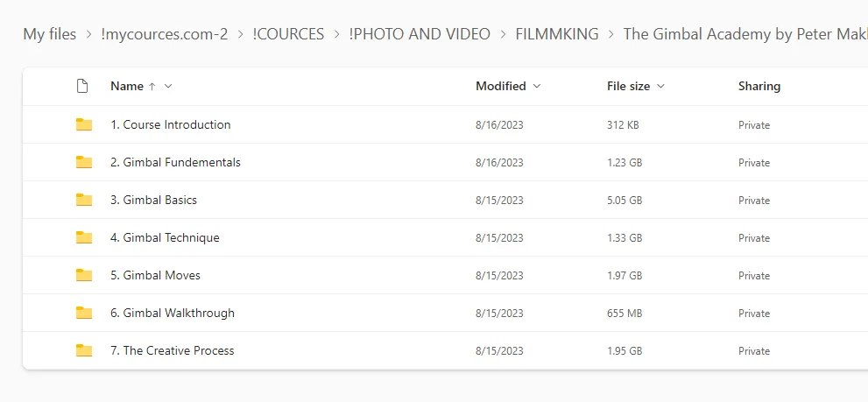Open 6. Gimbal Walkthrough folder name
The width and height of the screenshot is (868, 402).
173,313
